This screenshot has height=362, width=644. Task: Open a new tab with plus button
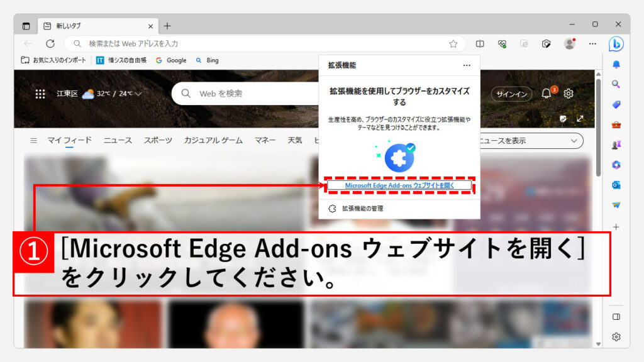[x=167, y=26]
